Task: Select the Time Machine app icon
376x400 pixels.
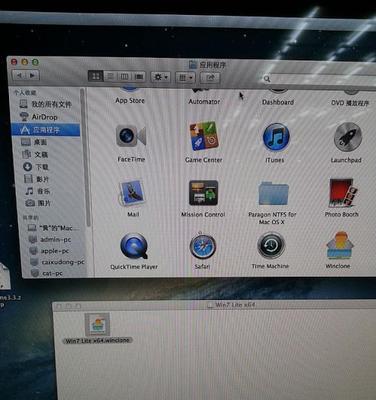Action: pos(271,246)
